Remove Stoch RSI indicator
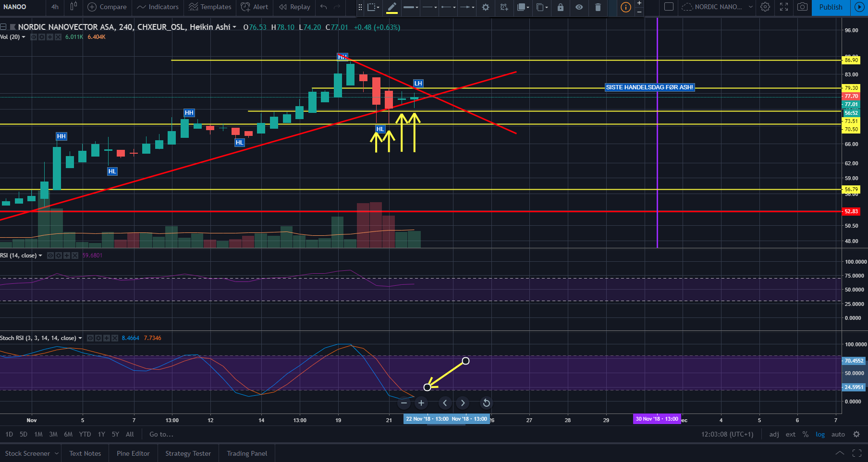The width and height of the screenshot is (868, 462). tap(115, 338)
